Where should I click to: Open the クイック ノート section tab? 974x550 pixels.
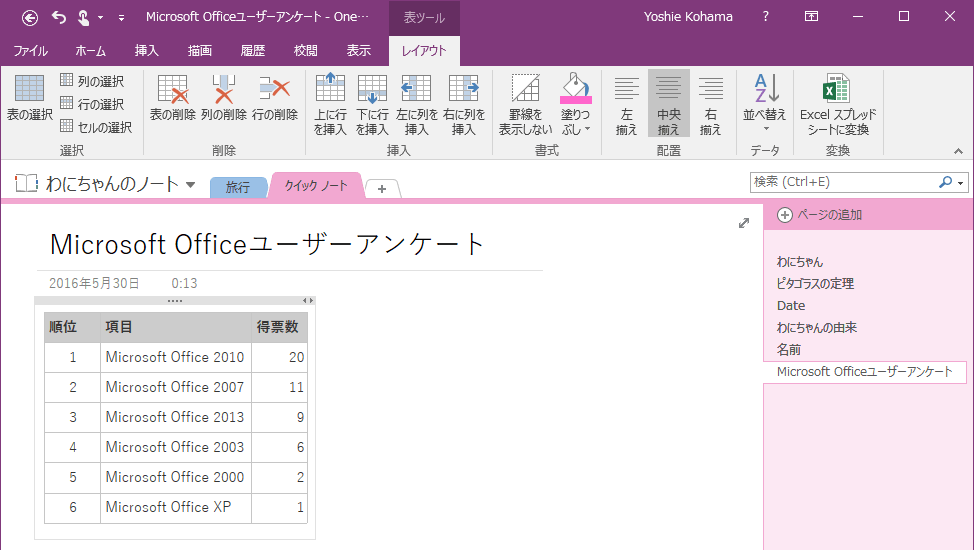point(316,185)
